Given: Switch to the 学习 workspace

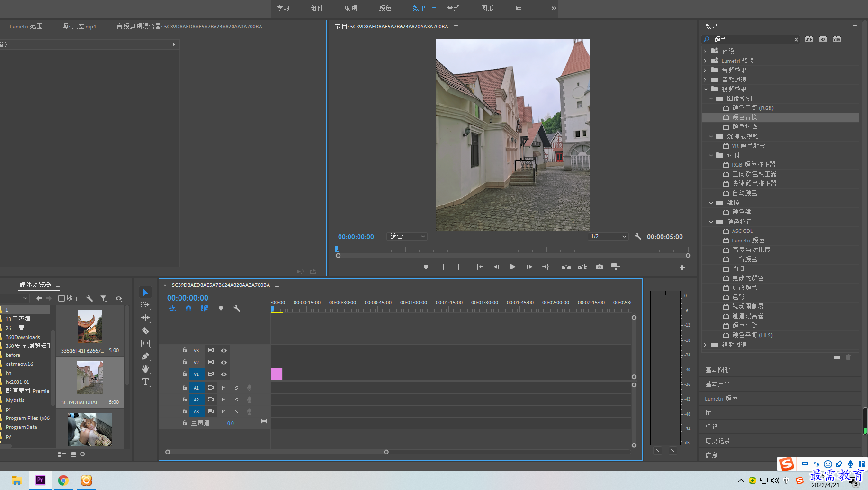Looking at the screenshot, I should tap(283, 8).
